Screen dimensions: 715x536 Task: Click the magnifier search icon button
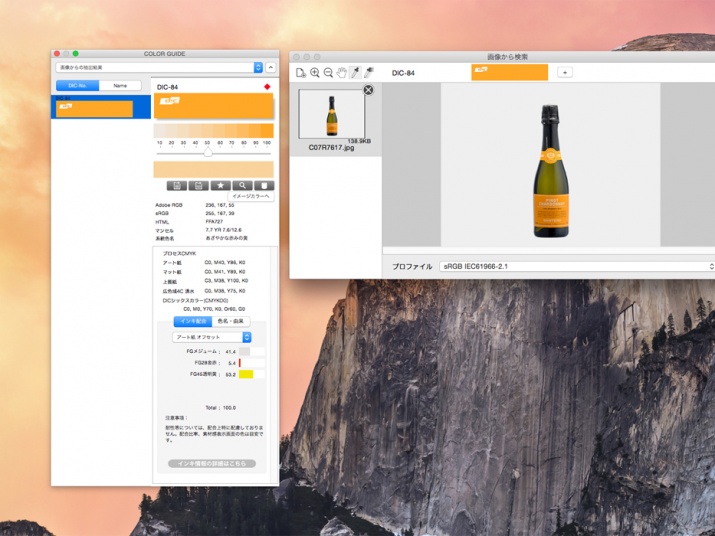242,185
